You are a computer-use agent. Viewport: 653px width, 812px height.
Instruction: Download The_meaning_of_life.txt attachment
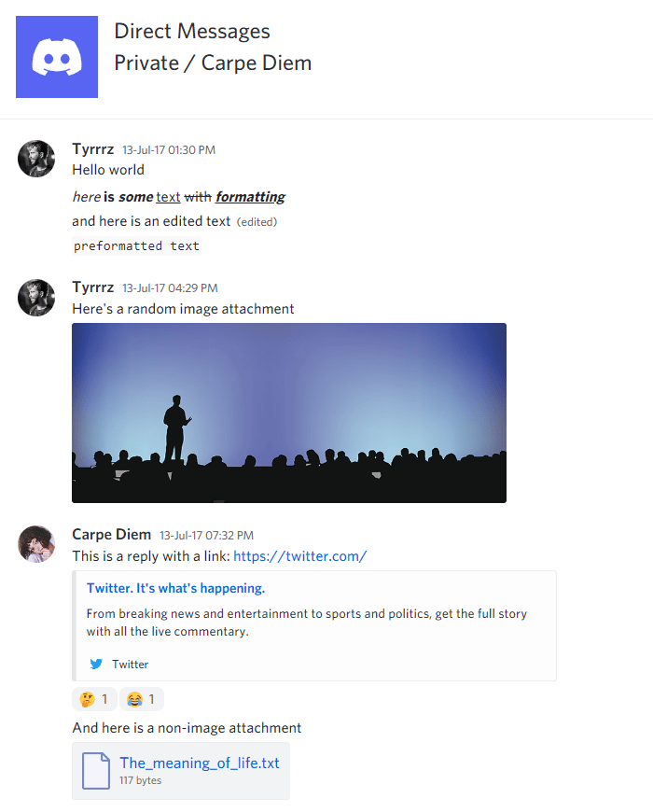coord(199,763)
